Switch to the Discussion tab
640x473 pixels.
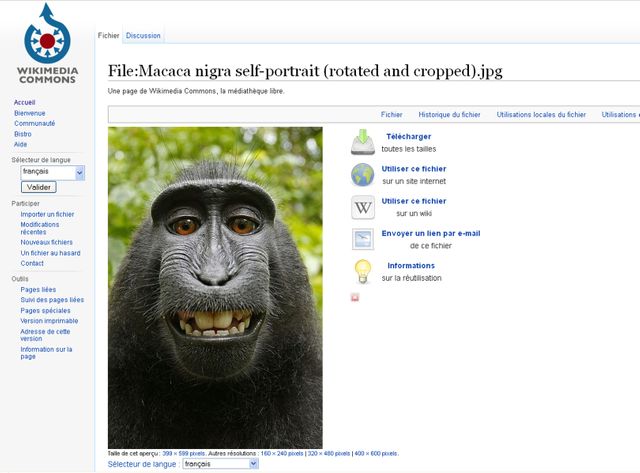(143, 36)
